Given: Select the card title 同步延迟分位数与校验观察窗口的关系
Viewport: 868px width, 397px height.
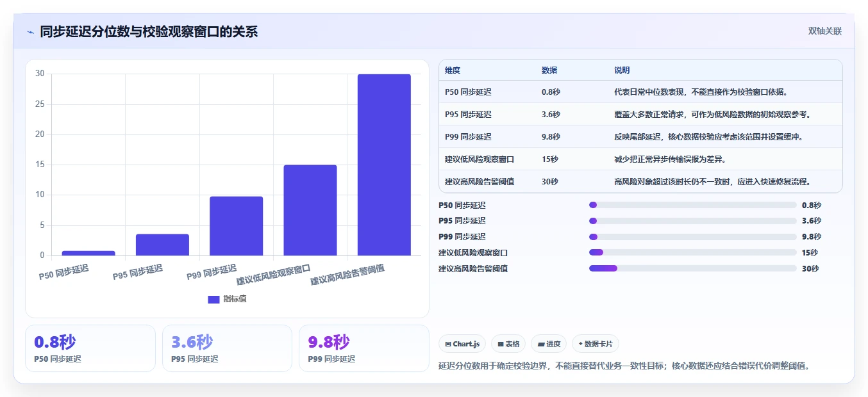Looking at the screenshot, I should [149, 31].
